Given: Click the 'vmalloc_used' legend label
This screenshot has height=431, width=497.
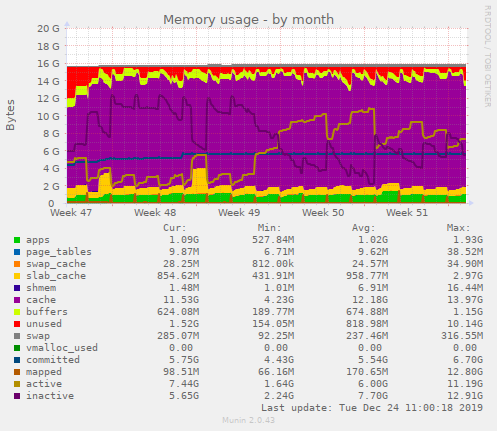Looking at the screenshot, I should (62, 348).
